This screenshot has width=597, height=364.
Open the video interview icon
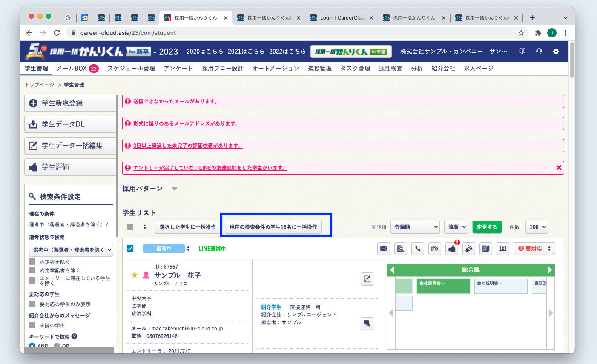[x=503, y=249]
